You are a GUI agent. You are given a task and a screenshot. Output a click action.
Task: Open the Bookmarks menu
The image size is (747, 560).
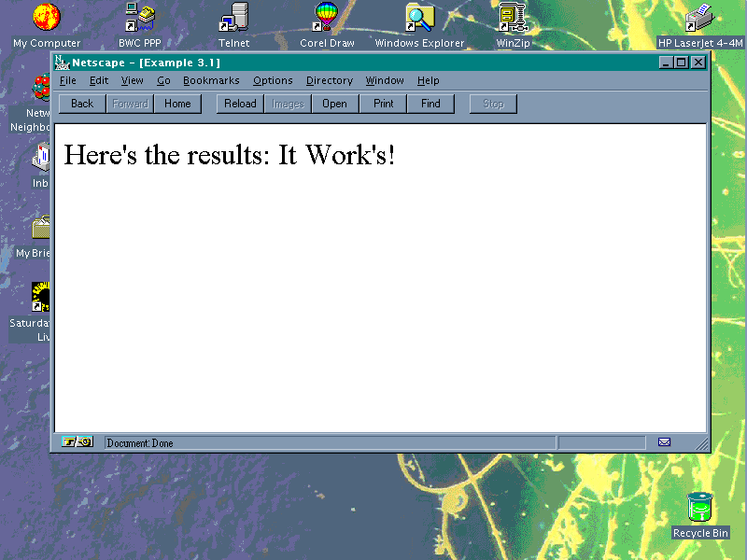211,81
